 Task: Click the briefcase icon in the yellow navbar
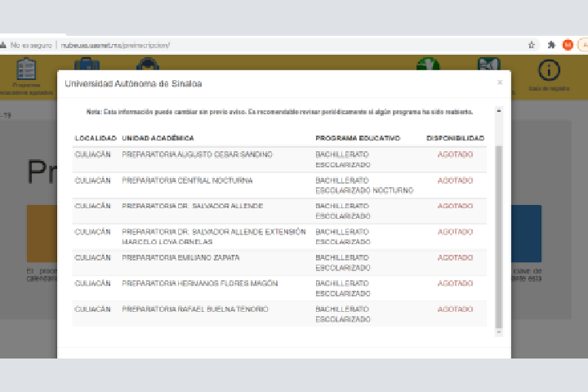click(x=87, y=64)
